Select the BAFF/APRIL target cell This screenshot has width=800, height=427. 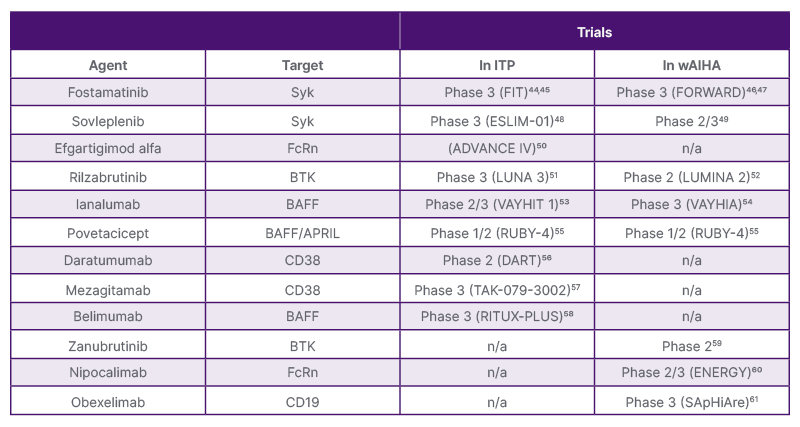click(302, 232)
